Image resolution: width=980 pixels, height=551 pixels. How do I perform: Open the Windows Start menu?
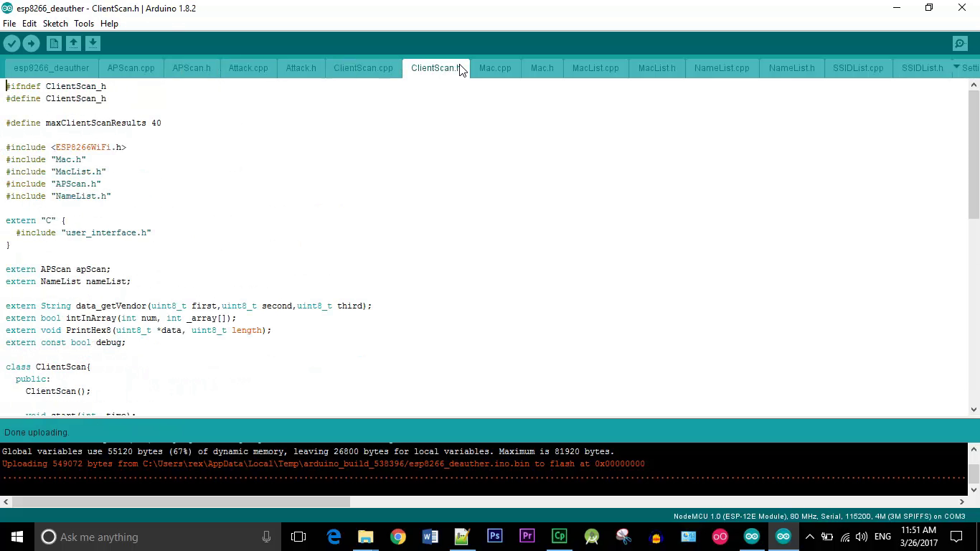(17, 537)
